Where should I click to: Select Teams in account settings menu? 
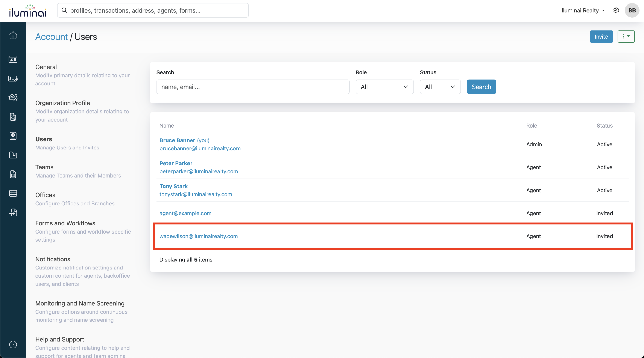point(44,167)
